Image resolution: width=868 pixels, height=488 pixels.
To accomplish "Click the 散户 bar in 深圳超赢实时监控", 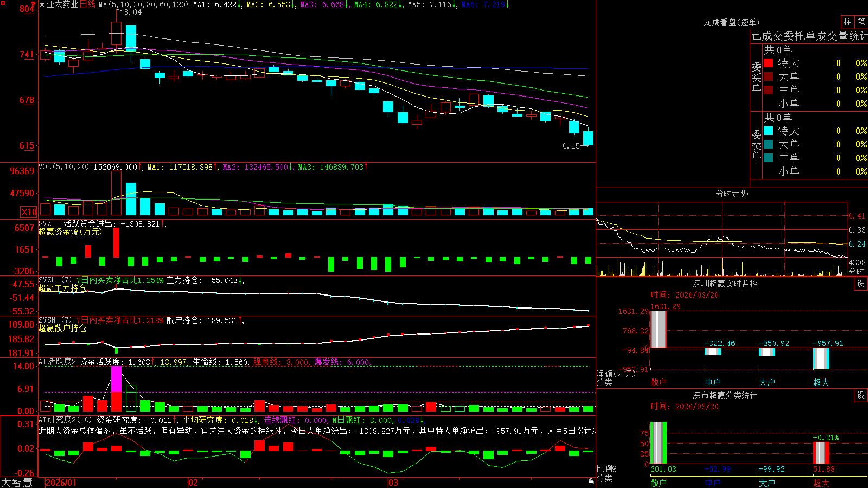I will click(x=659, y=329).
